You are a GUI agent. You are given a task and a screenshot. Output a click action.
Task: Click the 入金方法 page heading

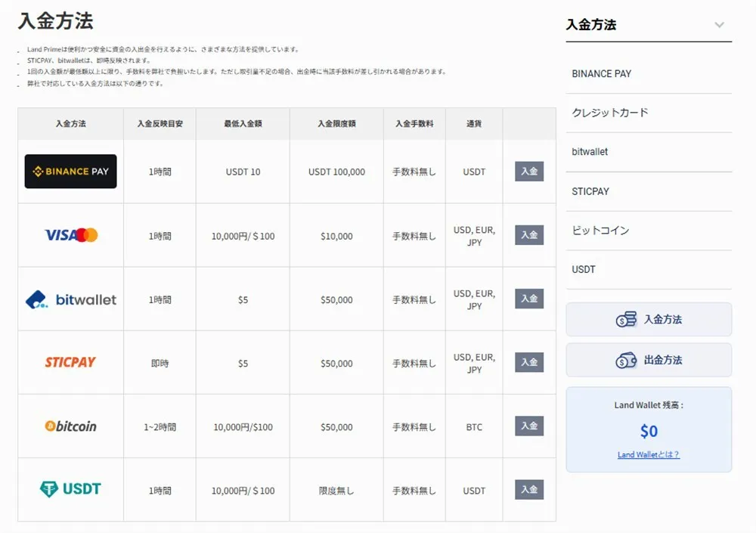tap(55, 21)
